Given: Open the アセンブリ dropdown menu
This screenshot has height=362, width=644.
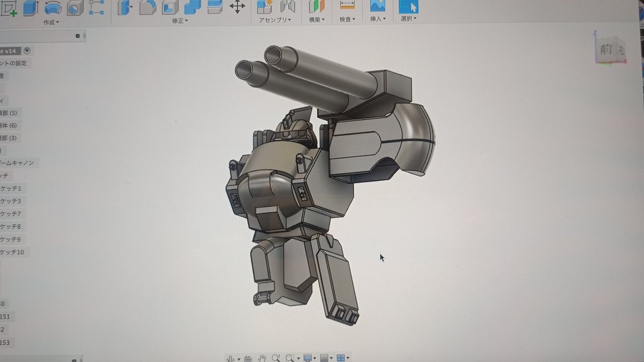Looking at the screenshot, I should tap(275, 20).
